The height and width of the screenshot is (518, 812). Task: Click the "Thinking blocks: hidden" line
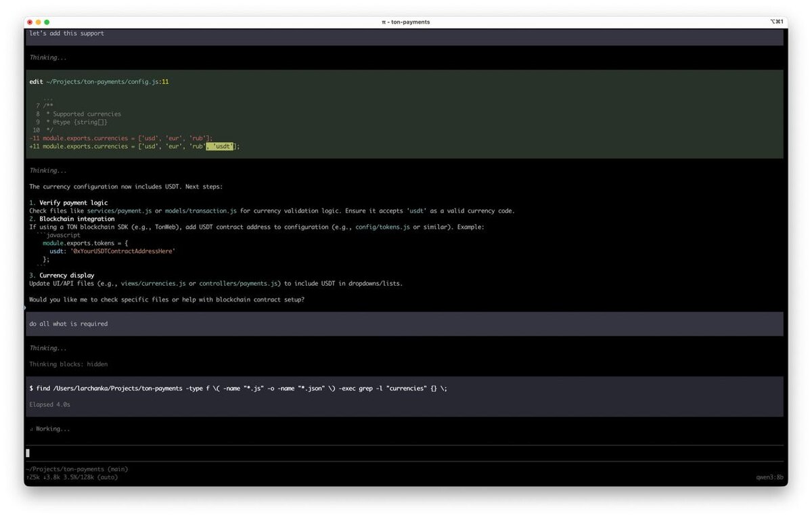point(68,364)
